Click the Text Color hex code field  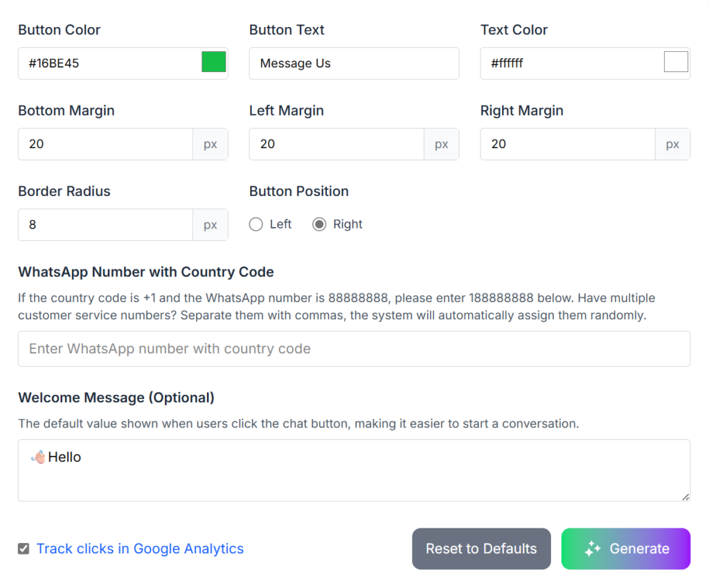(x=568, y=63)
